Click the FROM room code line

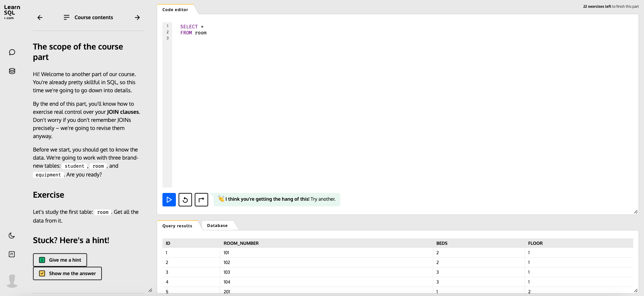[x=193, y=33]
